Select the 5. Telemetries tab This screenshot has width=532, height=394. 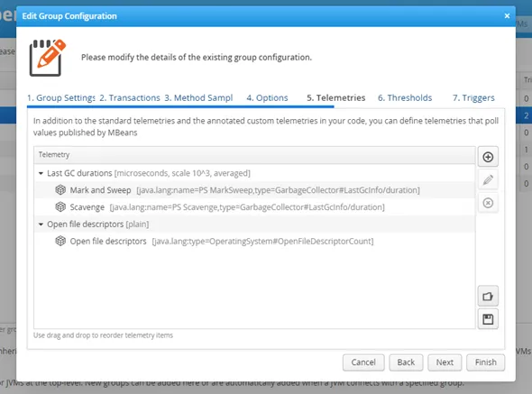click(336, 97)
